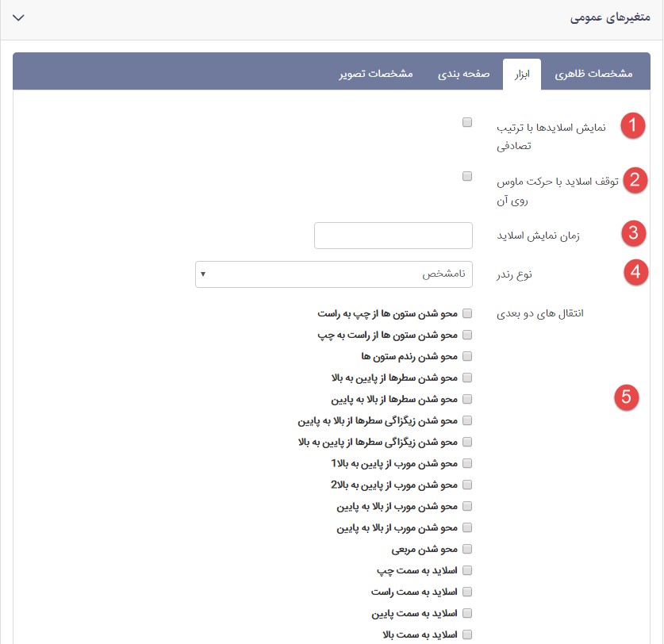Go to مشخصات تصویر tab
Image resolution: width=664 pixels, height=644 pixels.
[377, 74]
